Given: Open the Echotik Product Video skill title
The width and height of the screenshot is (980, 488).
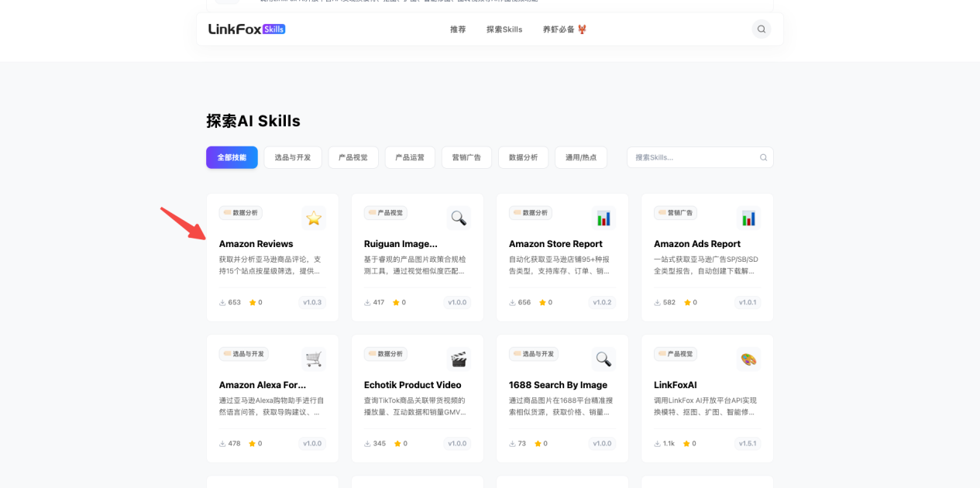Looking at the screenshot, I should (412, 385).
